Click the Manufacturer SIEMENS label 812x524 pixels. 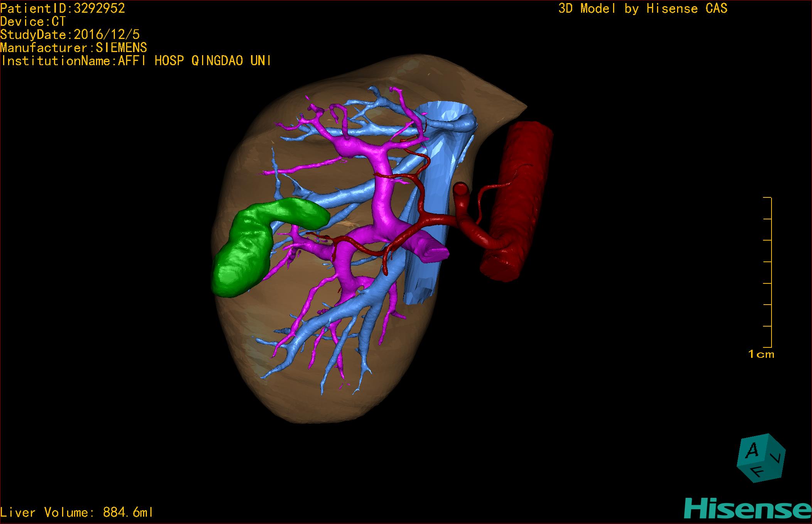73,48
